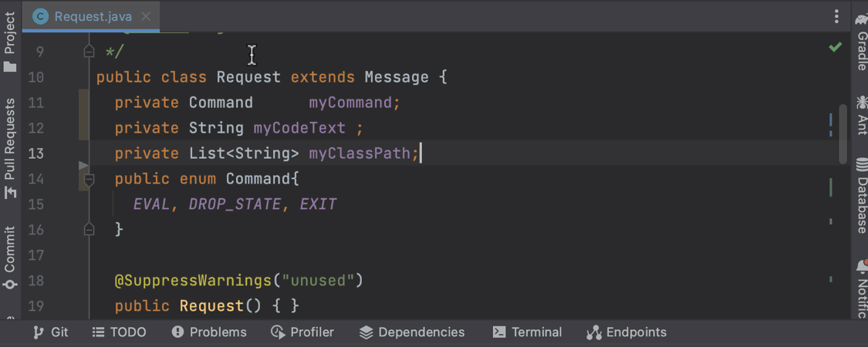This screenshot has width=868, height=347.
Task: Open the Gradle tool window
Action: pyautogui.click(x=861, y=43)
